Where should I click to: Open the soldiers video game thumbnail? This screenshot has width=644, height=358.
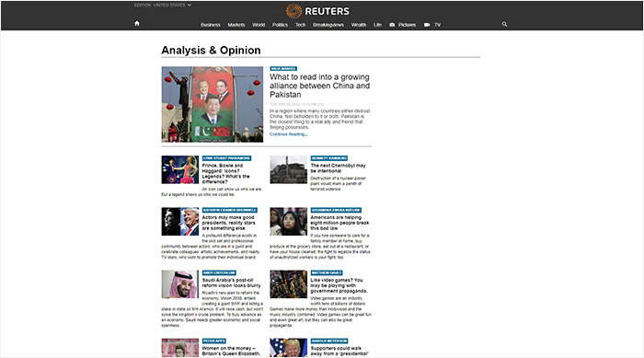(288, 284)
